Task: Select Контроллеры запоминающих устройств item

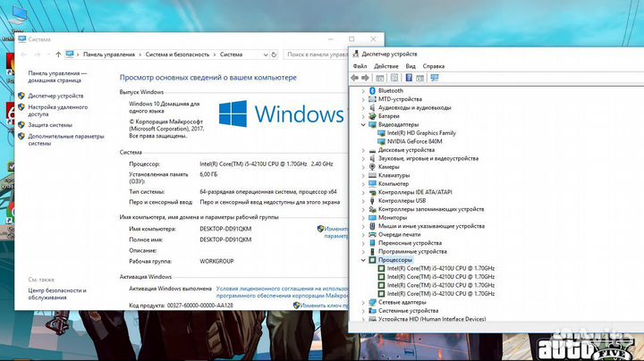Action: pyautogui.click(x=431, y=209)
